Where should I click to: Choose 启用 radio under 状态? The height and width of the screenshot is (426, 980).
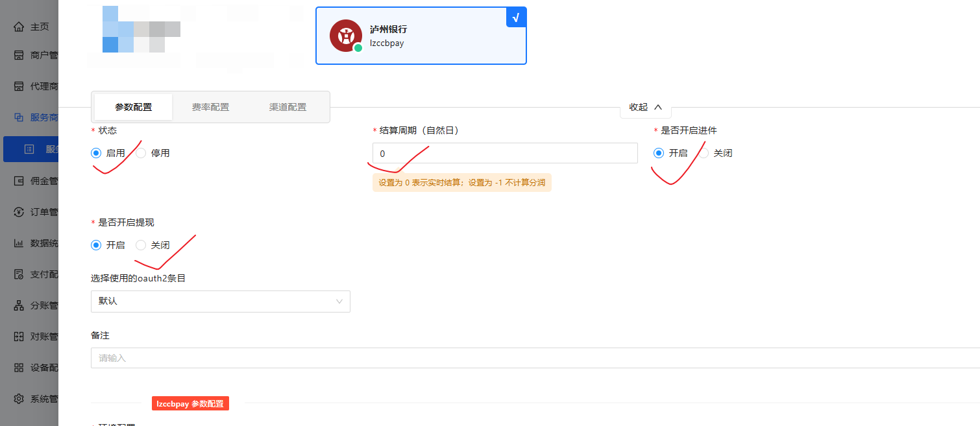pyautogui.click(x=96, y=153)
